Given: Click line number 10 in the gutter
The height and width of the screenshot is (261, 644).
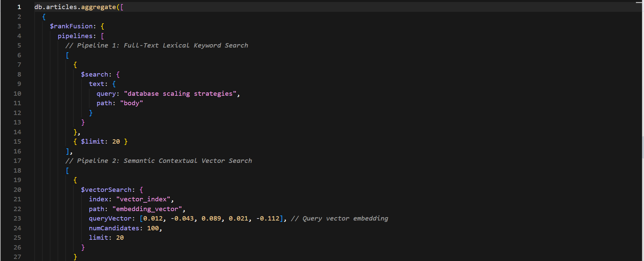Looking at the screenshot, I should [x=17, y=94].
